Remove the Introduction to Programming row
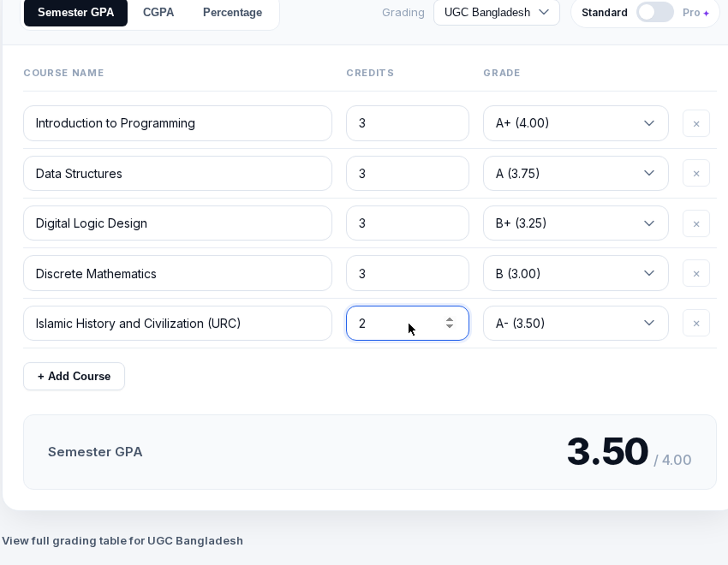Viewport: 728px width, 565px height. pos(696,123)
